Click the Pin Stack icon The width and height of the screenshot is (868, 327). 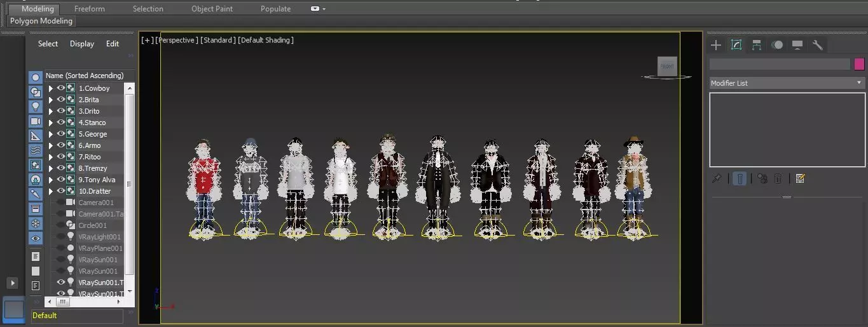click(x=717, y=178)
